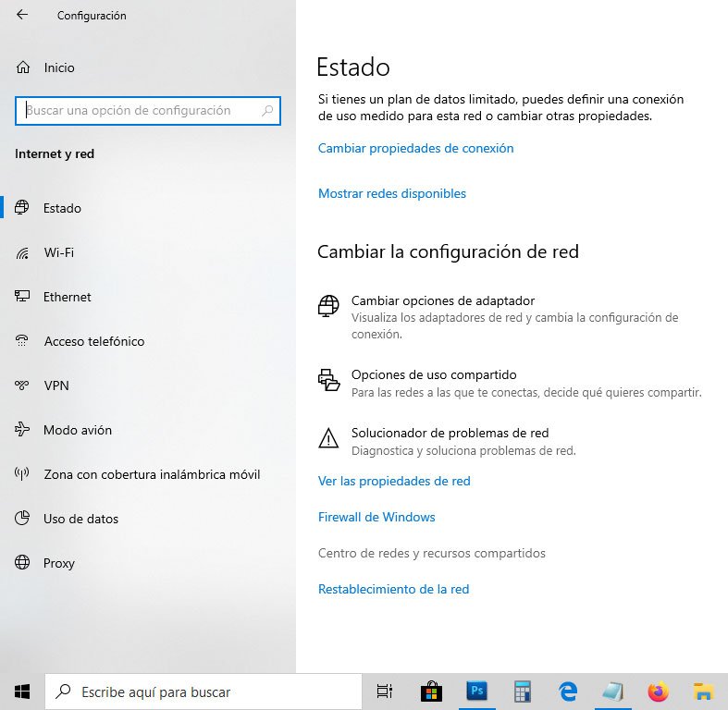Image resolution: width=728 pixels, height=710 pixels.
Task: Open Task View from the taskbar
Action: pos(385,692)
